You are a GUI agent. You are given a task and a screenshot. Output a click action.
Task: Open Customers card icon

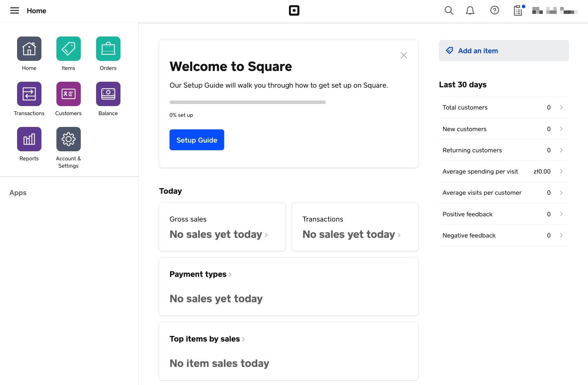pos(69,94)
